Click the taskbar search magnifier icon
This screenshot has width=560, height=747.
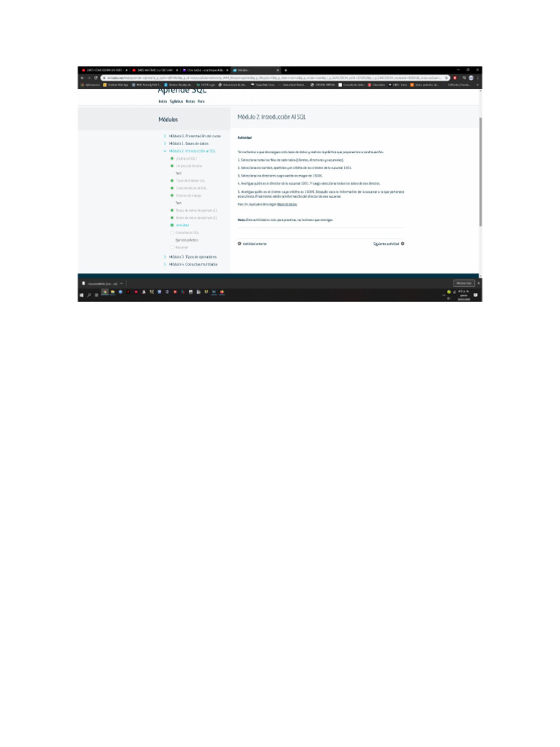tap(89, 295)
